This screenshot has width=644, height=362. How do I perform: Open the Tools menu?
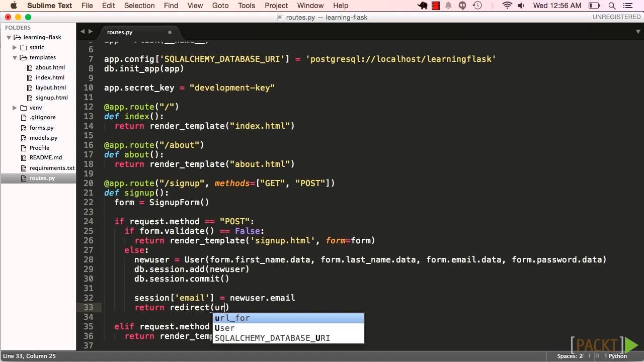point(247,6)
